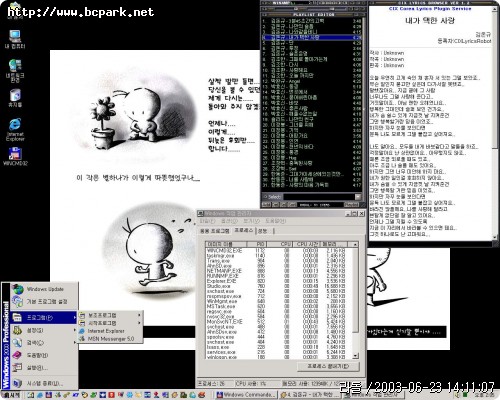Switch to the Processes tab in Task Manager

[x=243, y=230]
